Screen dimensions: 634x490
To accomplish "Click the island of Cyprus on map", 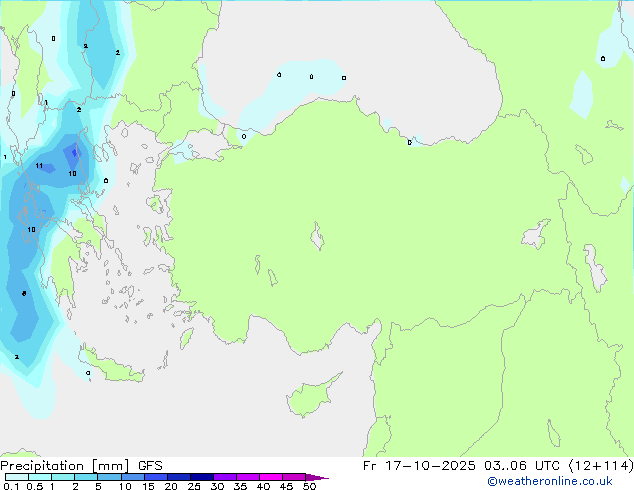I will coord(309,397).
